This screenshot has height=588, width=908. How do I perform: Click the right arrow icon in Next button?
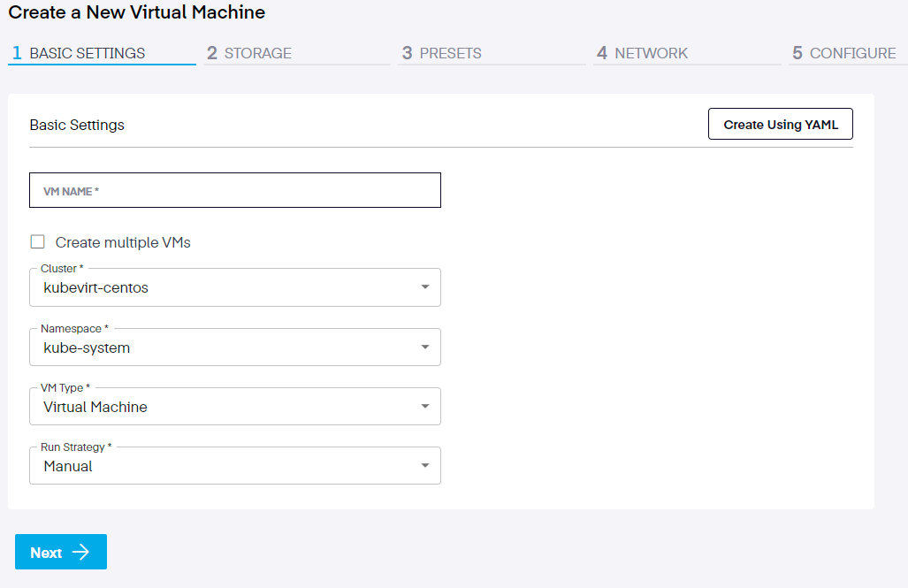click(81, 553)
